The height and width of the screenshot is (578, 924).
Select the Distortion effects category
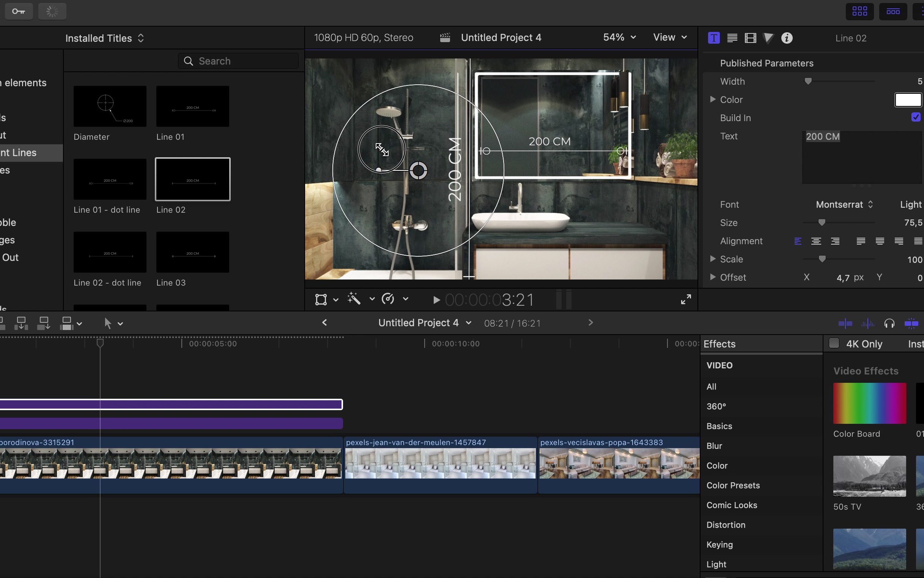tap(726, 525)
